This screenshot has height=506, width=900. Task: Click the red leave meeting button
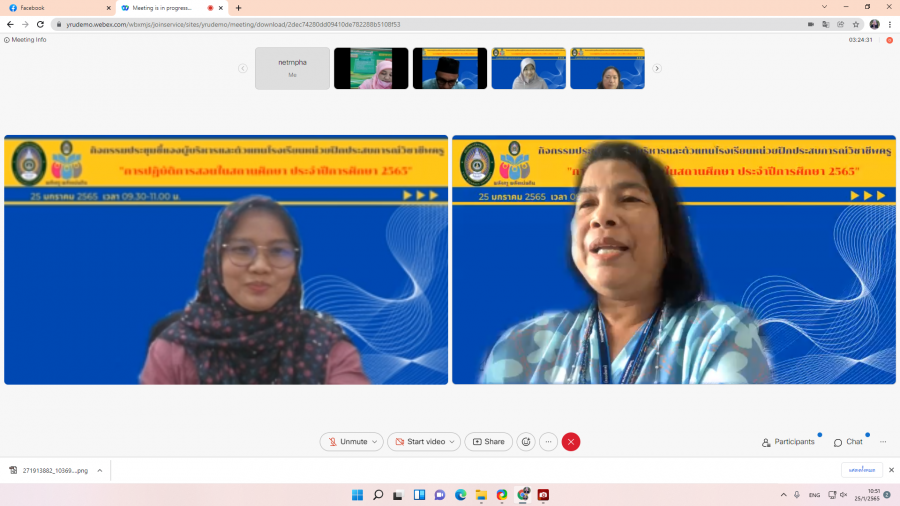point(571,442)
